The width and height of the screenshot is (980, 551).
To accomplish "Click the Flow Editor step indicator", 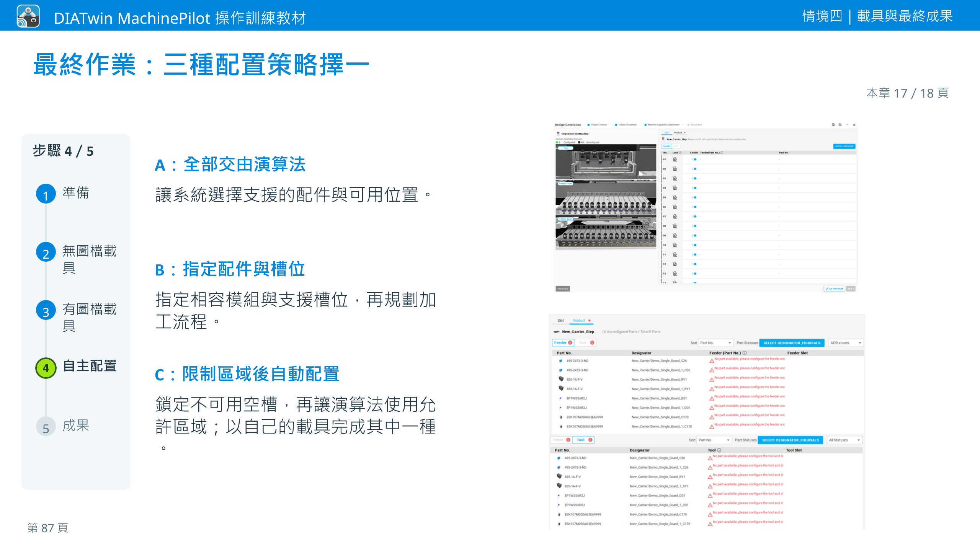I will coord(694,125).
